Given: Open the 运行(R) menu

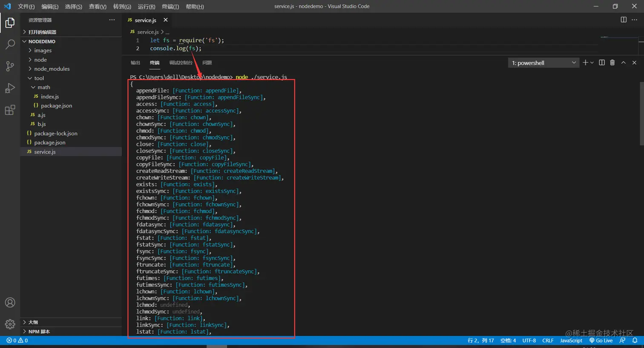Looking at the screenshot, I should coord(147,6).
